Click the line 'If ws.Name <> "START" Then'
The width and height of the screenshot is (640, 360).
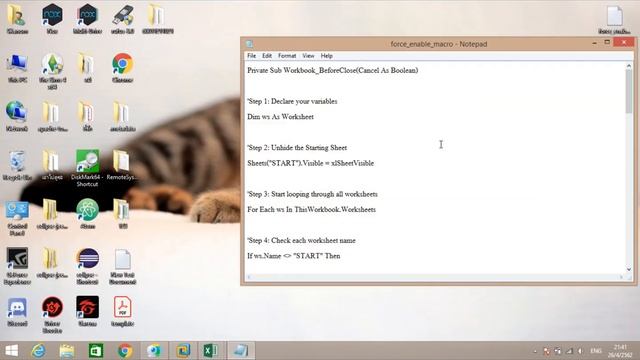point(294,256)
